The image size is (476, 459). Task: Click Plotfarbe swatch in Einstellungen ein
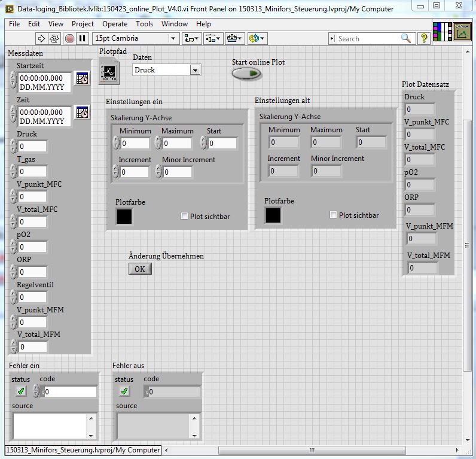coord(124,216)
